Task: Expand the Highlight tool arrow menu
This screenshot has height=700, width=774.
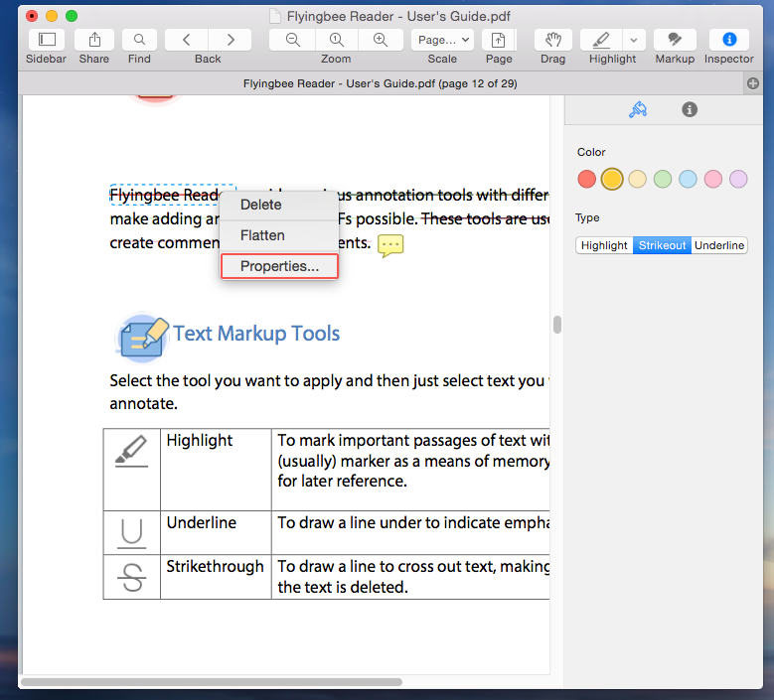Action: coord(634,40)
